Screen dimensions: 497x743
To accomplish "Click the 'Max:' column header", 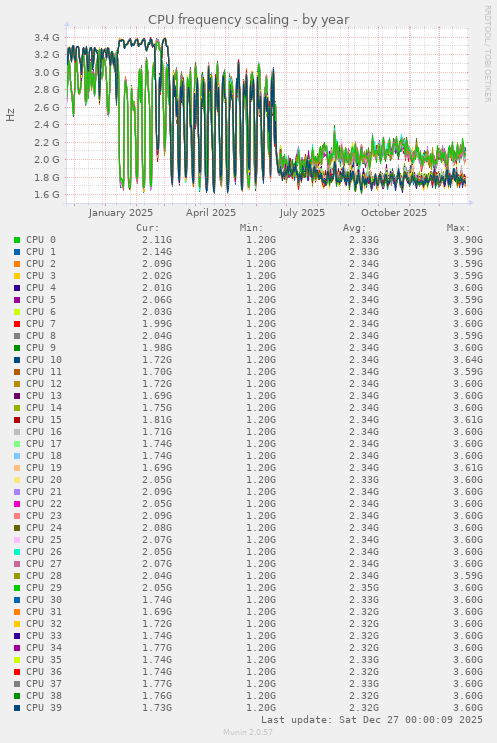I will pyautogui.click(x=459, y=228).
